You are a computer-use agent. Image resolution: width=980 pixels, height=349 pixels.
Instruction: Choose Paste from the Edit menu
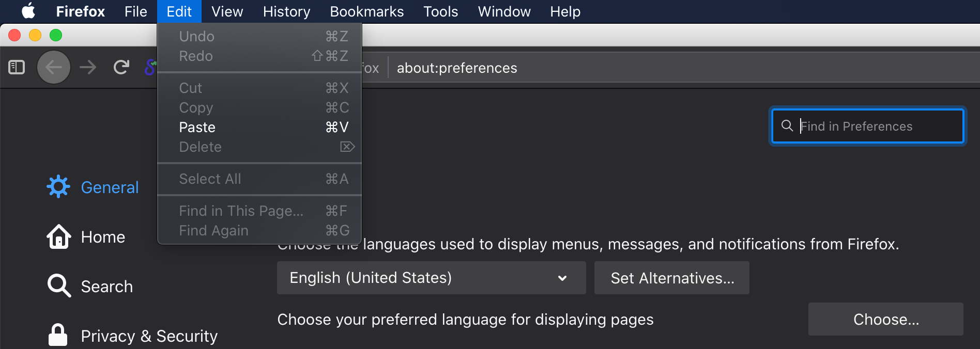[x=259, y=127]
